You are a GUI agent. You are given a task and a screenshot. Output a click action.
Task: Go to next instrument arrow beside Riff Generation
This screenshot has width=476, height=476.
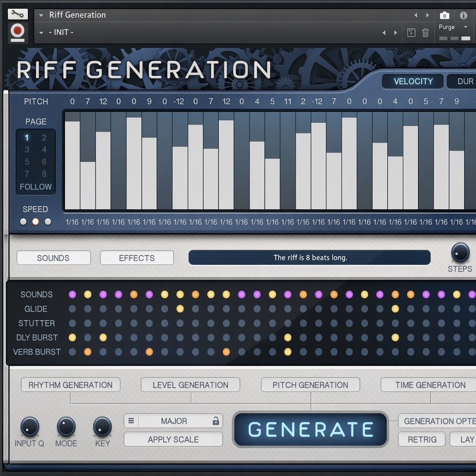tap(428, 15)
